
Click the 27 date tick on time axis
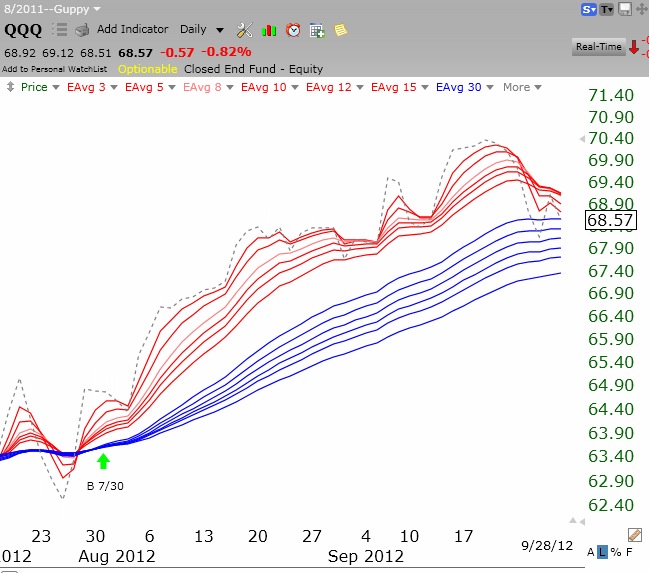[312, 536]
